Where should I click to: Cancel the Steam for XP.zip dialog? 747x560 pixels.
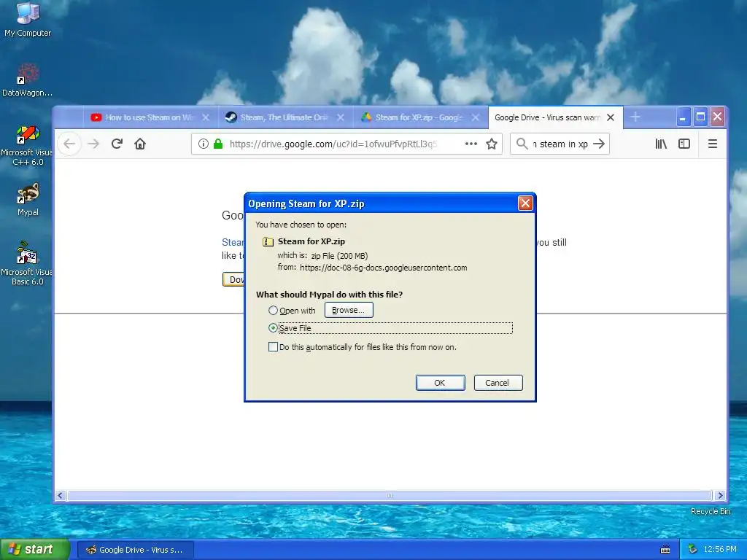(x=498, y=383)
